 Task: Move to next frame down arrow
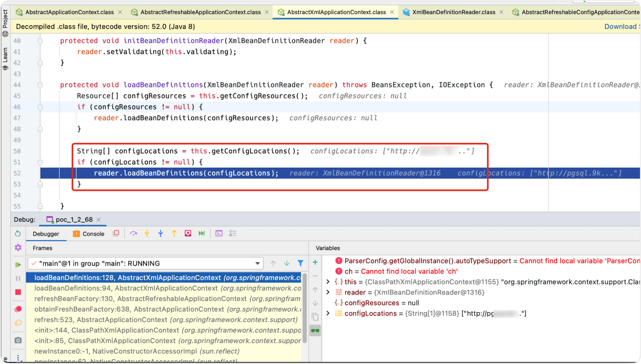click(287, 263)
